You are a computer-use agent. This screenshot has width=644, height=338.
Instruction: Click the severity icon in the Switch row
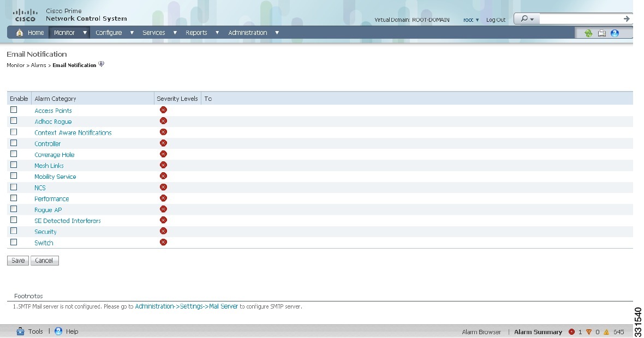point(164,242)
